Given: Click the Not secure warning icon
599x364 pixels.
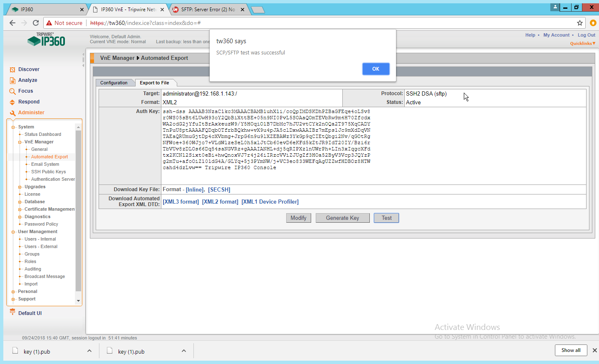Looking at the screenshot, I should (x=49, y=23).
